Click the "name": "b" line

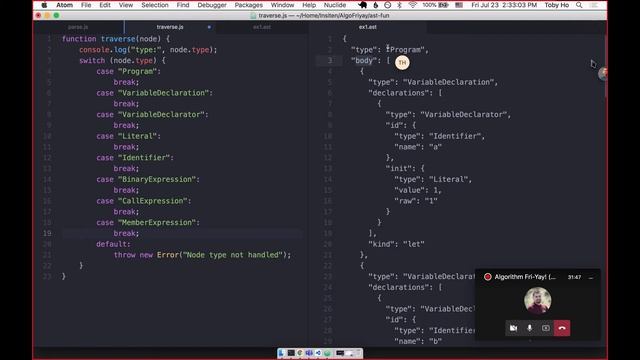[418, 341]
